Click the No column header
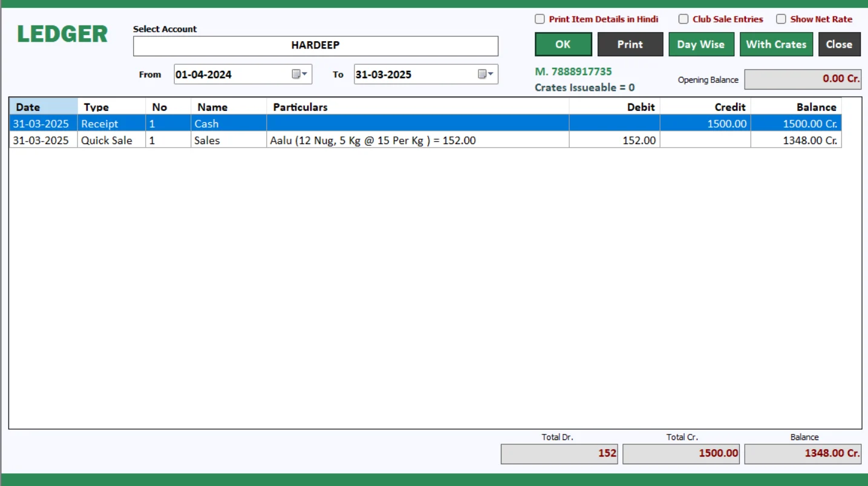The image size is (868, 486). [168, 107]
